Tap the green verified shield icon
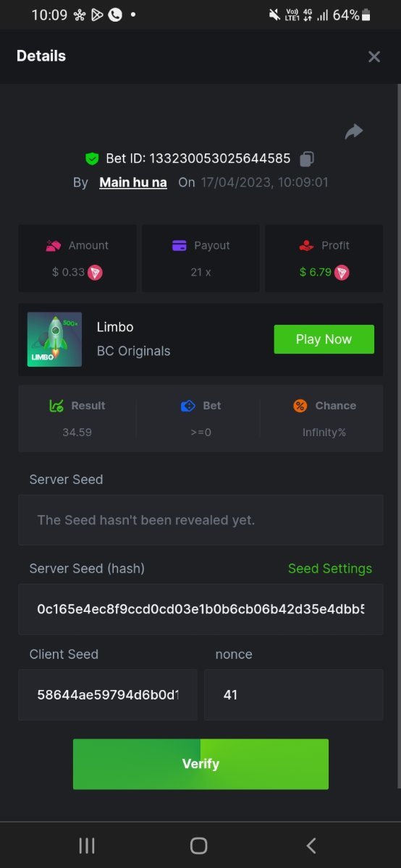 pos(92,158)
